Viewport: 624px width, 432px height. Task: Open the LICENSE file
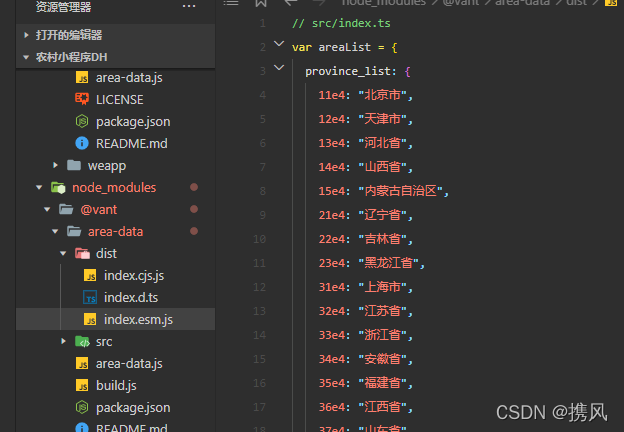pyautogui.click(x=115, y=99)
